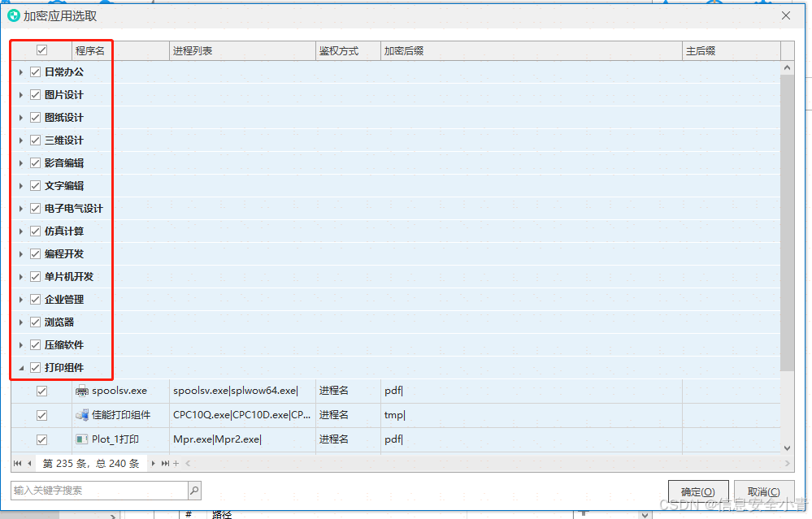Uncheck the 日常办公 category checkbox
Viewport: 812px width, 519px height.
tap(35, 72)
